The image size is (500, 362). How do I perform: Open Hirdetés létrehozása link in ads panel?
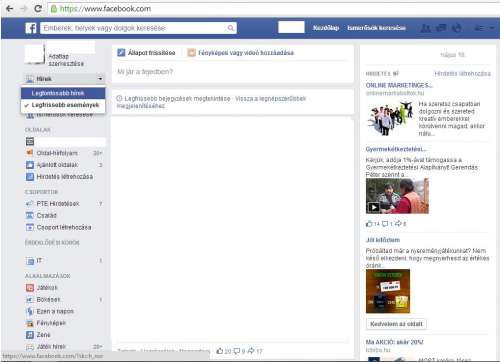462,73
